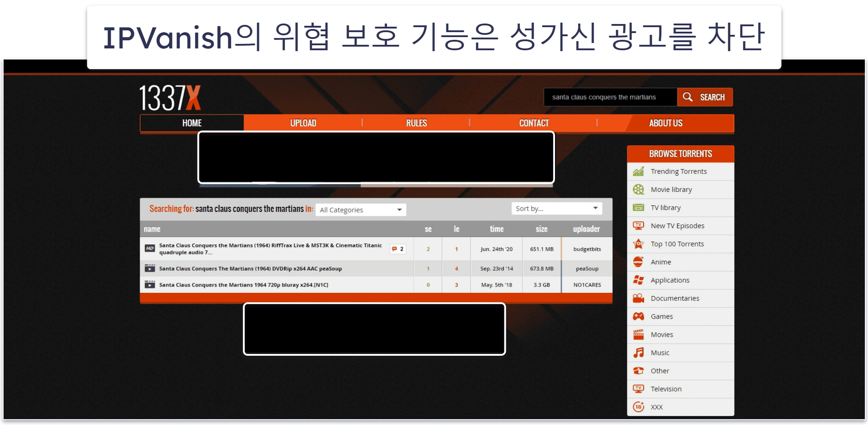Sort by the time column header

(x=497, y=229)
